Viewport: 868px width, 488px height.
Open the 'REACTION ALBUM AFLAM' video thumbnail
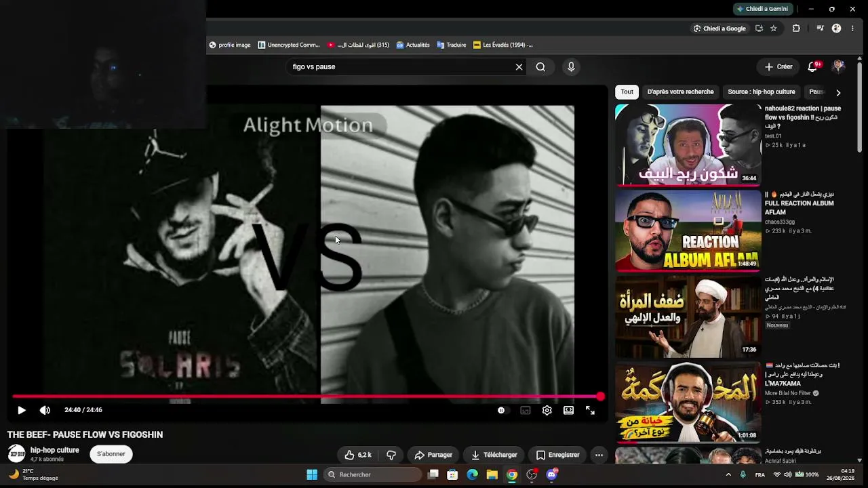click(688, 230)
